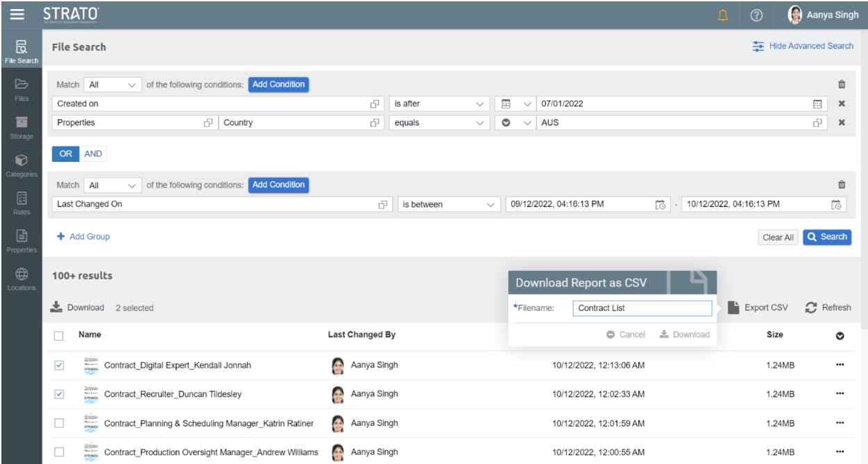868x464 pixels.
Task: Open the first Match All dropdown
Action: coord(112,85)
